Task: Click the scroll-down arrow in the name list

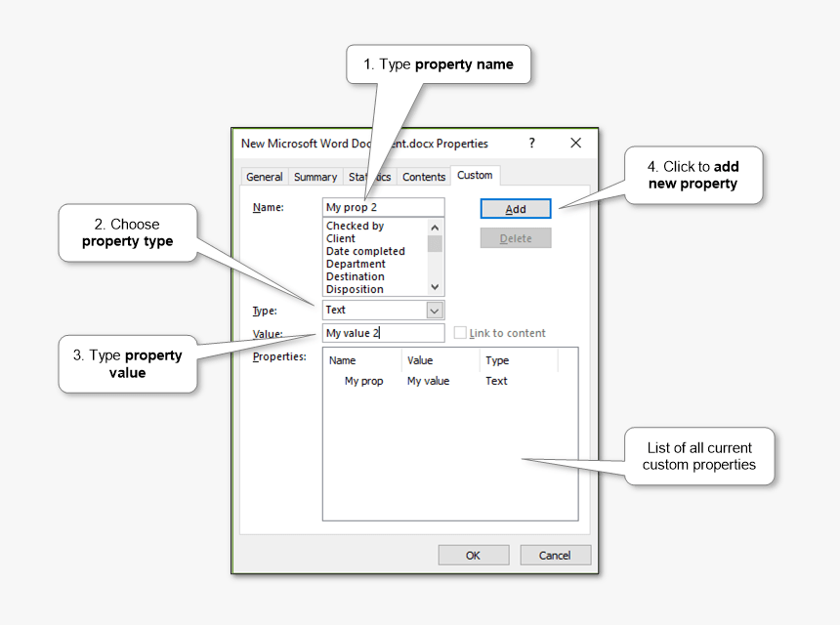Action: [435, 286]
